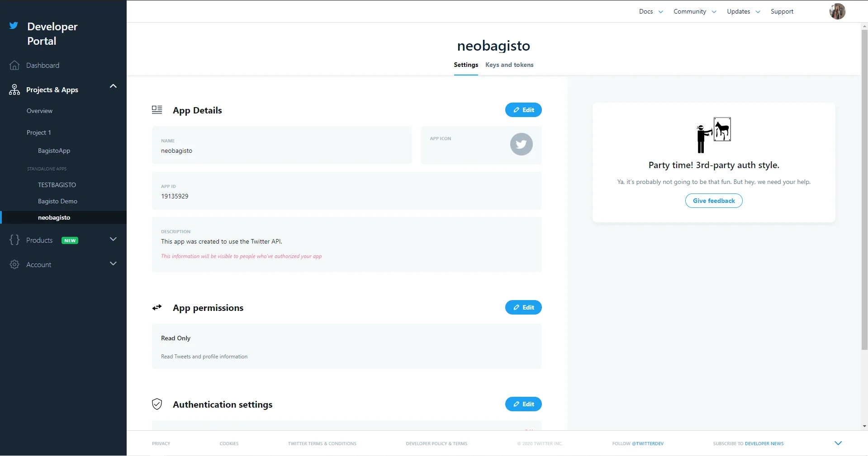The image size is (868, 456).
Task: Click the Twitter bird logo
Action: (x=14, y=26)
